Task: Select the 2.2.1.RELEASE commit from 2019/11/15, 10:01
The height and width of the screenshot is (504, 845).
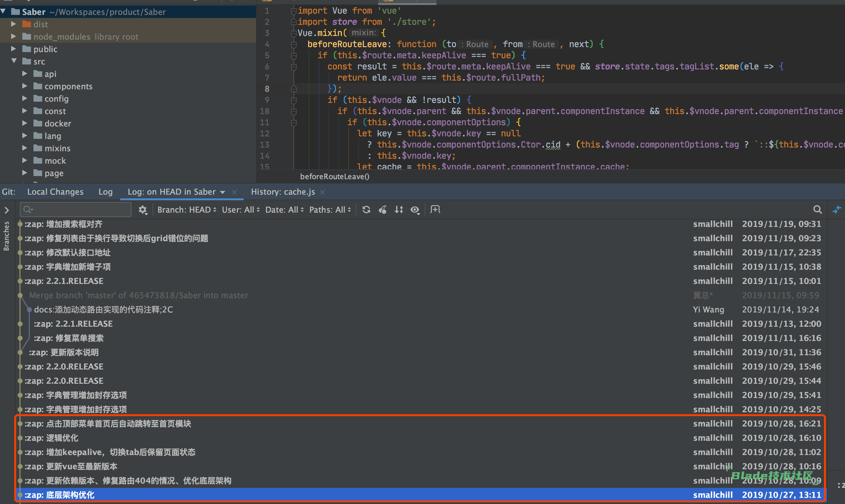Action: [x=421, y=281]
